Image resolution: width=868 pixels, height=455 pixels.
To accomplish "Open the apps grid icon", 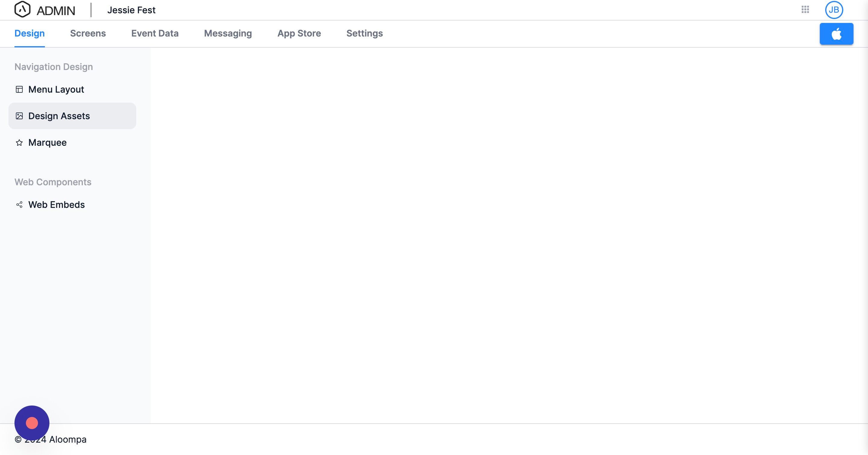I will click(x=805, y=9).
